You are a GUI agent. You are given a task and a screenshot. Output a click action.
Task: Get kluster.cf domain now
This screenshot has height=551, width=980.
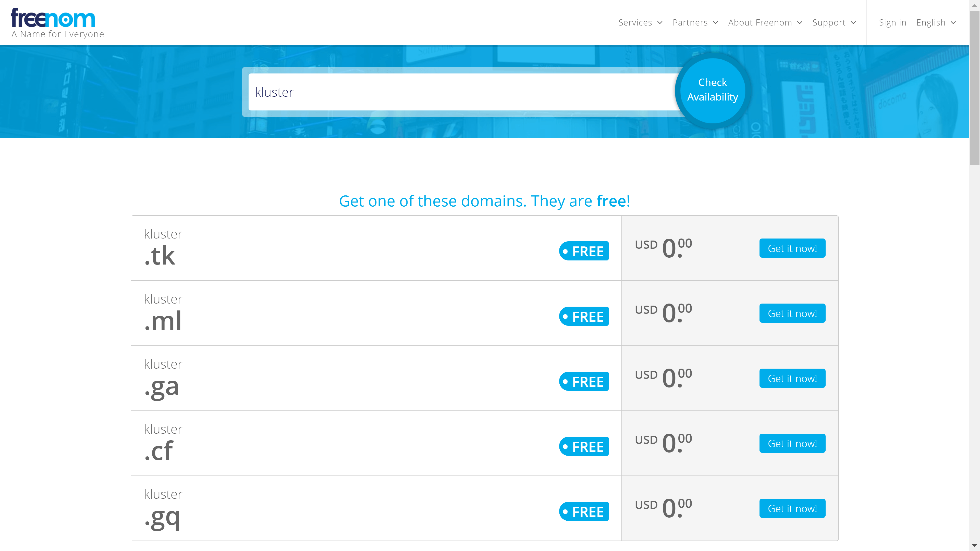[792, 443]
